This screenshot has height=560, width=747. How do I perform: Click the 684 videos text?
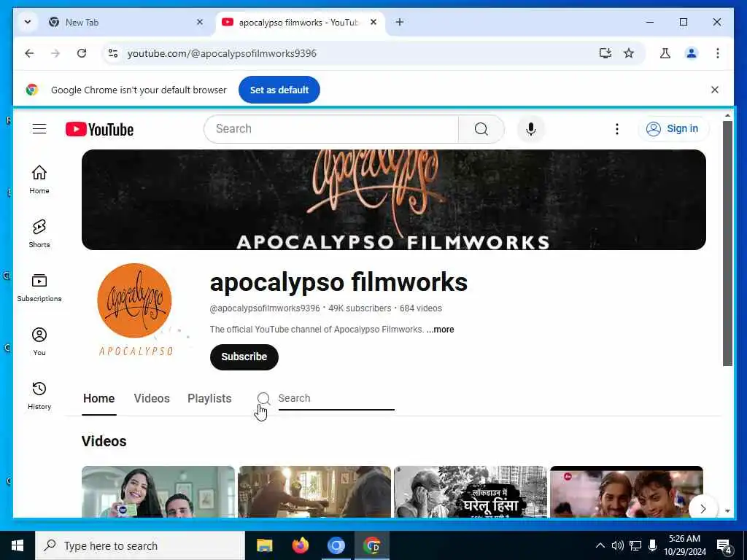coord(421,308)
